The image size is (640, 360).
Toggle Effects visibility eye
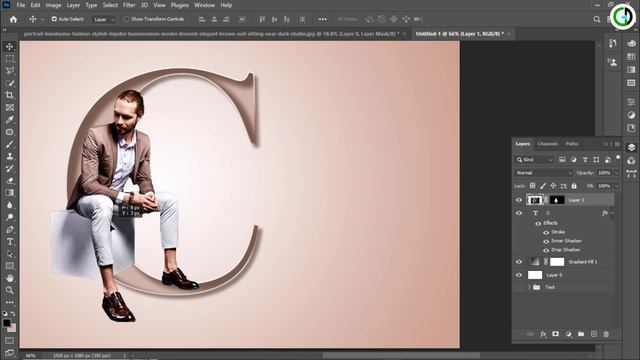(538, 223)
